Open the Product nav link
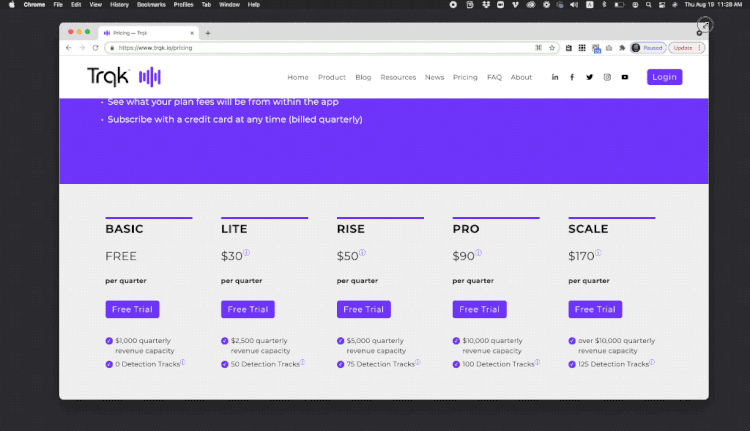This screenshot has width=750, height=431. pyautogui.click(x=331, y=77)
